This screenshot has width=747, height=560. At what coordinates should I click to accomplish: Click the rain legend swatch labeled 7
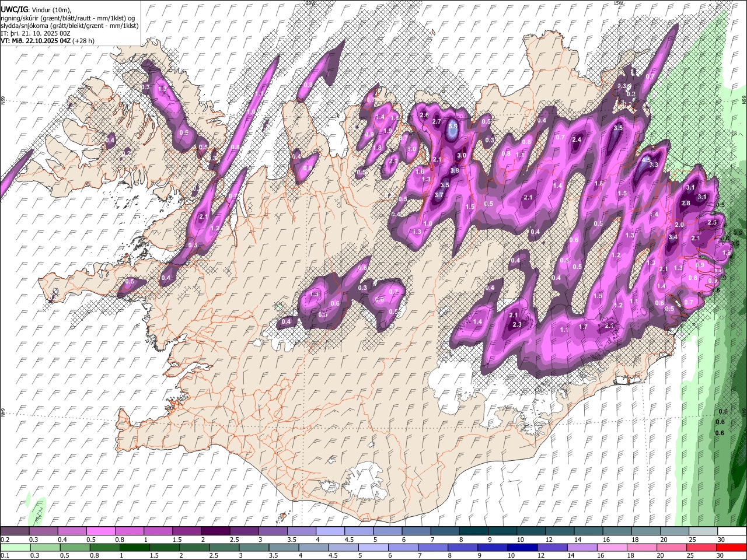(x=432, y=548)
